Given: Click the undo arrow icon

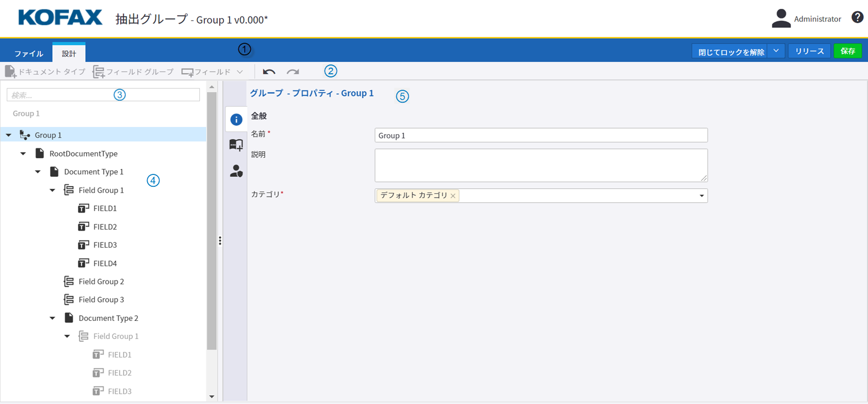Looking at the screenshot, I should [x=269, y=72].
